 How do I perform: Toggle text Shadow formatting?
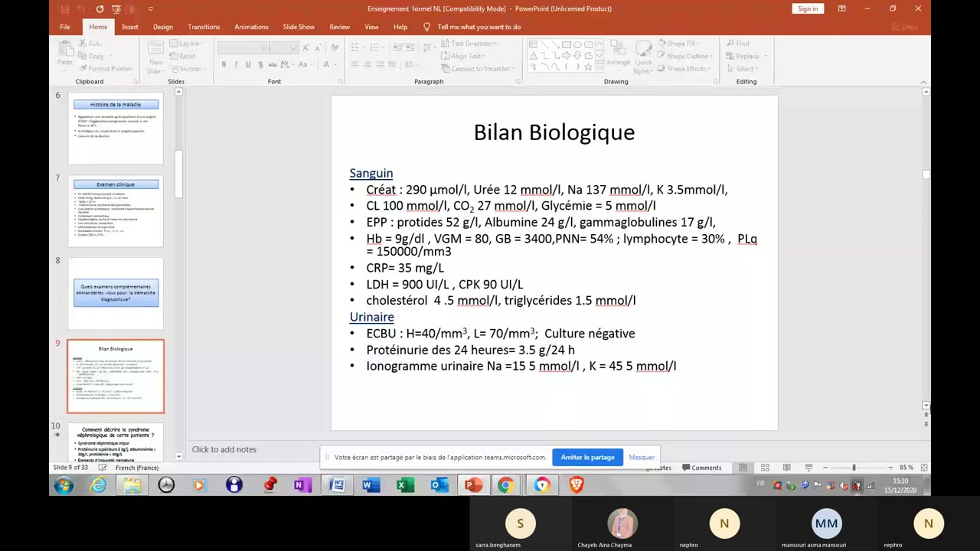pyautogui.click(x=260, y=64)
